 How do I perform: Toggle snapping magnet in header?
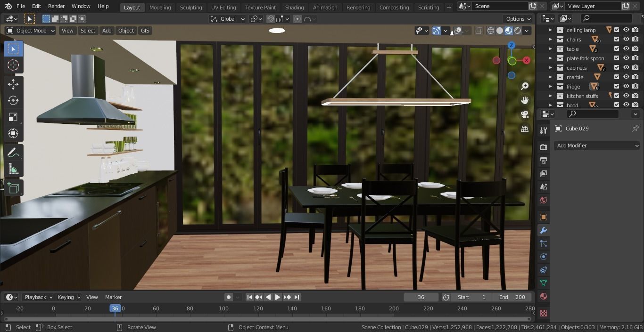(271, 19)
